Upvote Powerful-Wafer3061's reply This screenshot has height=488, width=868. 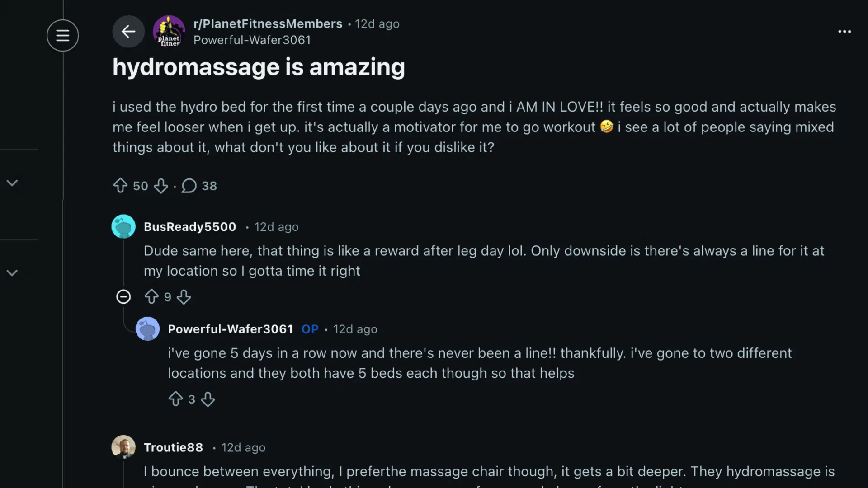(176, 399)
